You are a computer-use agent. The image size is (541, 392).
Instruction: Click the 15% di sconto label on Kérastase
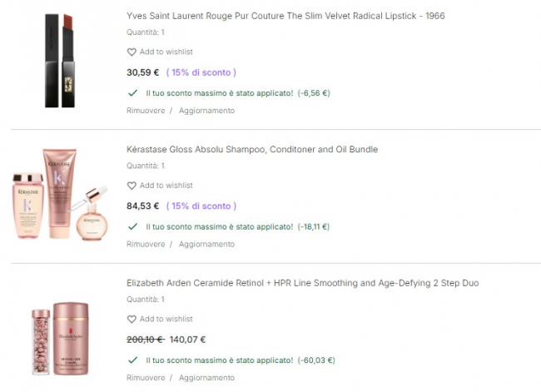point(201,206)
